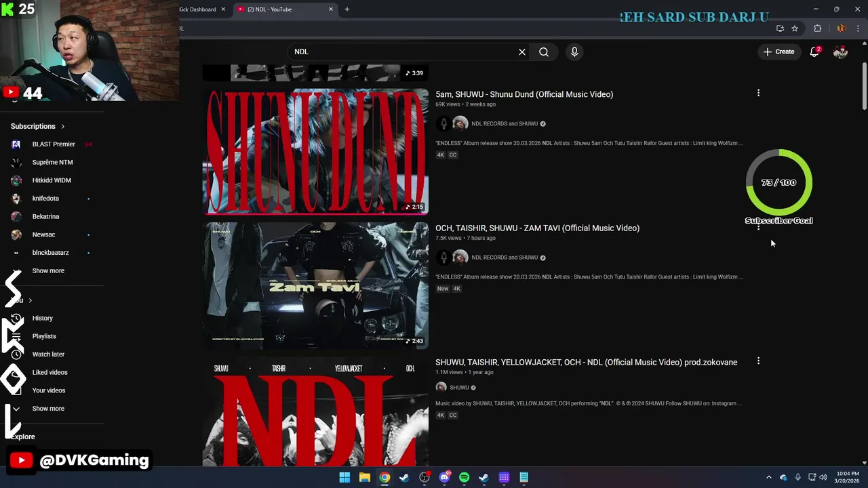Viewport: 868px width, 488px height.
Task: Open 5am, SHUWU - Shunu Dund video title
Action: 524,94
